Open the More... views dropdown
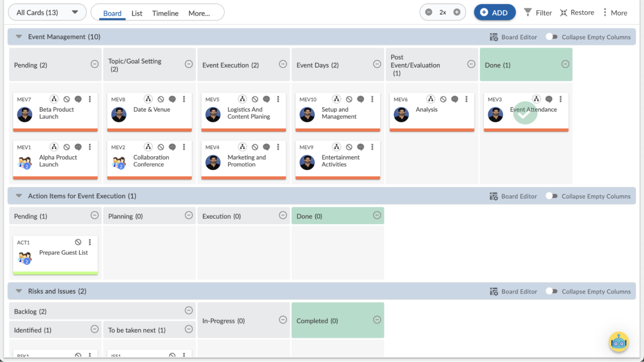 199,13
